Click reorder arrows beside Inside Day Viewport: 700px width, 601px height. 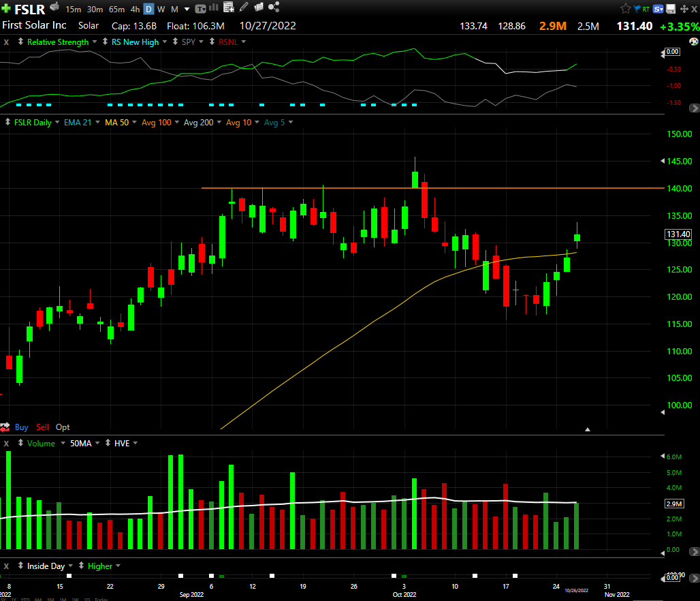[20, 566]
